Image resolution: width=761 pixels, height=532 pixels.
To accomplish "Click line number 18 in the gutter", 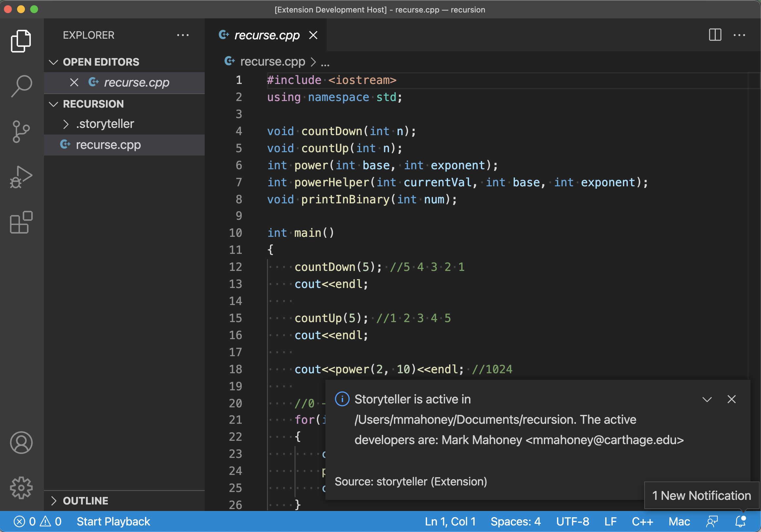I will click(235, 369).
